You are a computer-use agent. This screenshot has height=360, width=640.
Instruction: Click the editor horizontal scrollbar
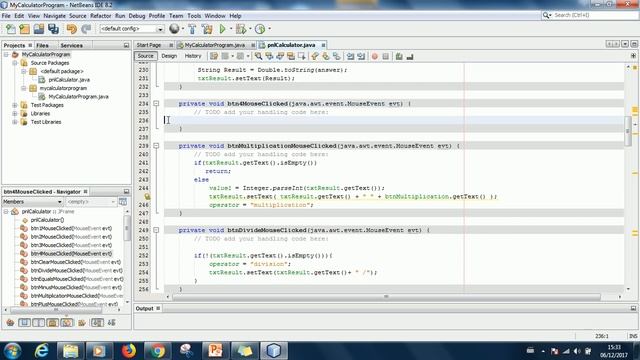coord(386,297)
